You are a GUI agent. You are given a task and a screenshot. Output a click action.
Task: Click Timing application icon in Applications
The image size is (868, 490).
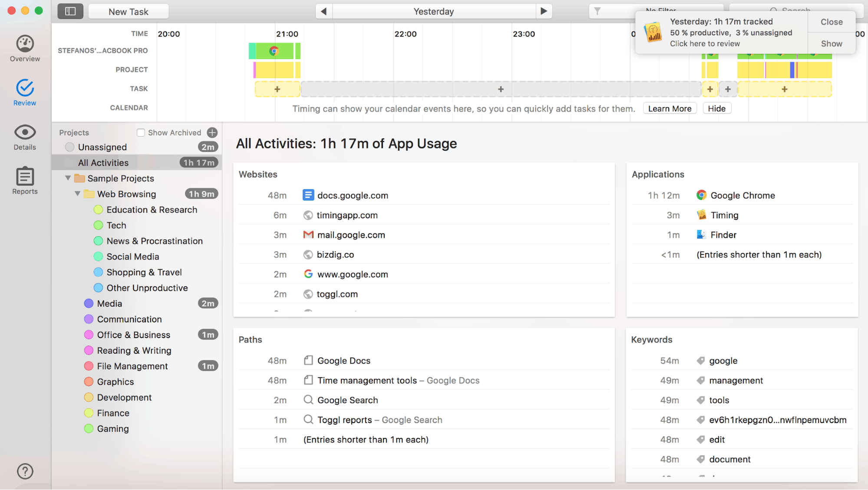[701, 215]
